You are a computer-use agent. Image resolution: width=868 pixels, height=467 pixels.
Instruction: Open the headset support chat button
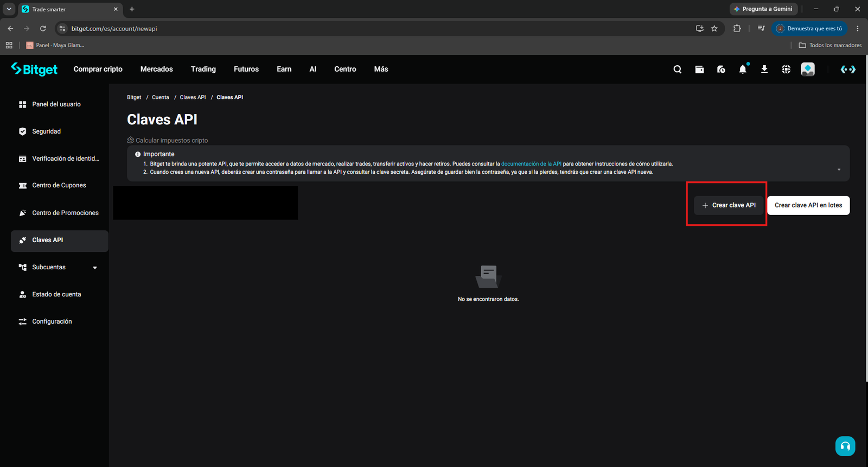845,446
